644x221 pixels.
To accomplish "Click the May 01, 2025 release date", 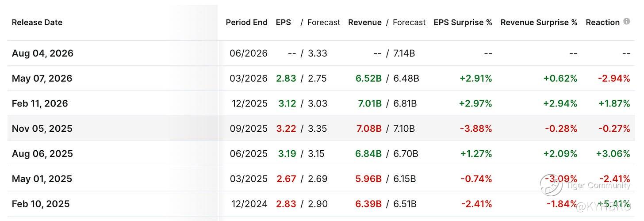I will (x=42, y=179).
